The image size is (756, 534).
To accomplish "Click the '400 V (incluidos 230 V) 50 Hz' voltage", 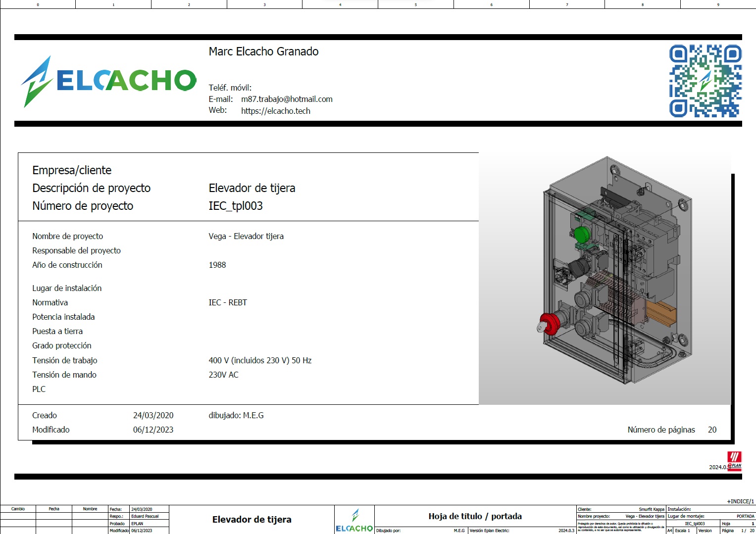I will click(x=260, y=360).
